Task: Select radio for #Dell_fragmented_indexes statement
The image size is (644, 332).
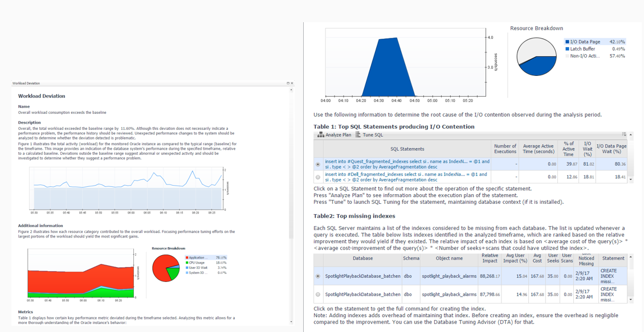Action: 318,177
